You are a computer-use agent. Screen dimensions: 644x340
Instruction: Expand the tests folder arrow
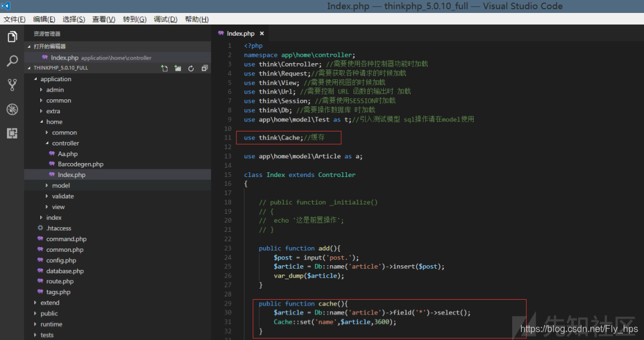point(36,335)
